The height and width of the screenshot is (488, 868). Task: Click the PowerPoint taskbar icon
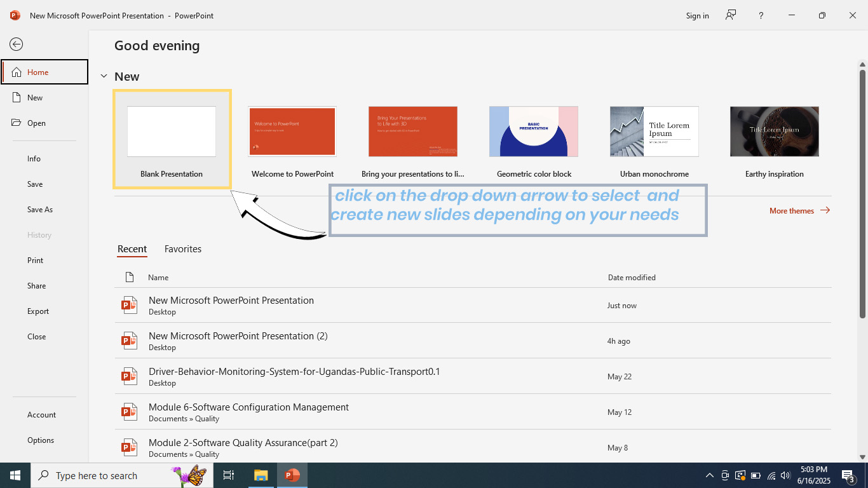click(x=292, y=475)
